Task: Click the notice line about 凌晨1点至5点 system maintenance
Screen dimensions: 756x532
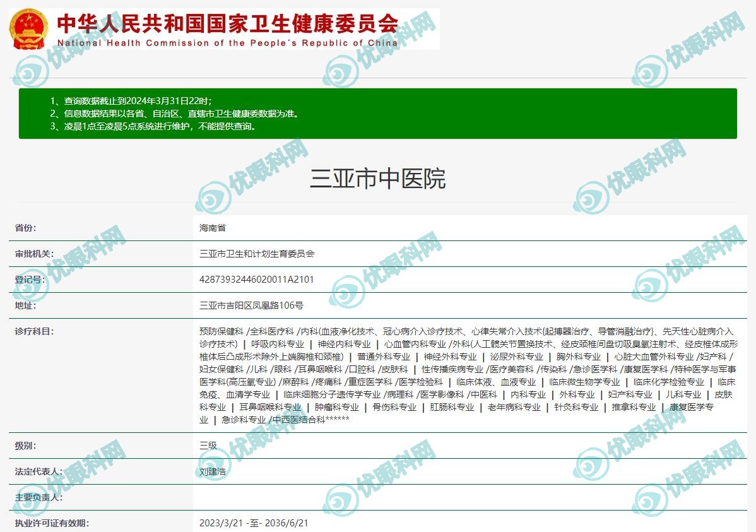Action: pyautogui.click(x=153, y=126)
